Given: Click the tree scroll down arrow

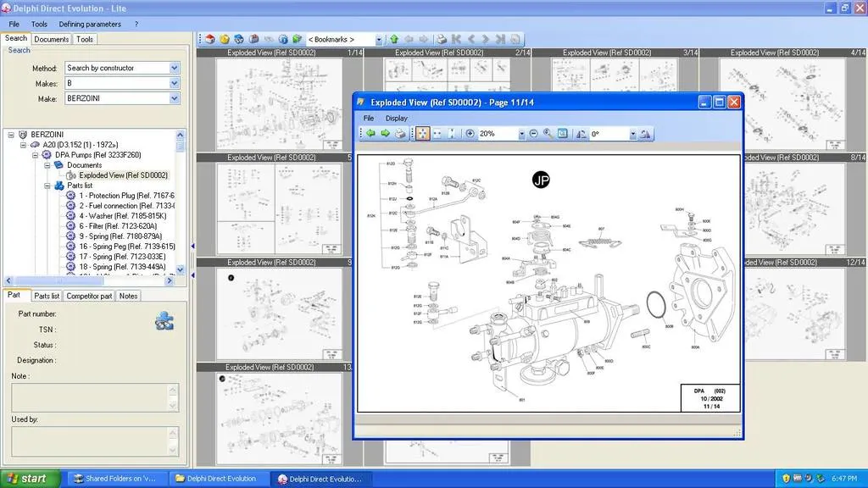Looking at the screenshot, I should 180,269.
